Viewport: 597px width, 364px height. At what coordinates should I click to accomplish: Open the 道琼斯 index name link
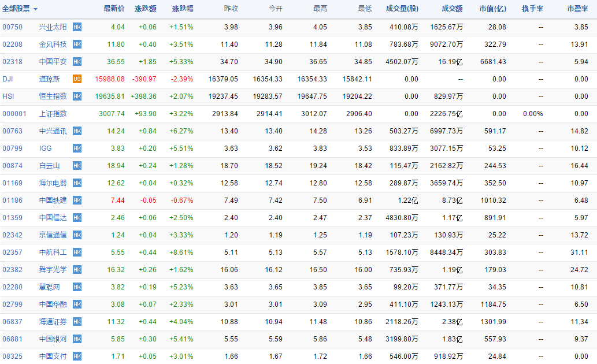(50, 79)
